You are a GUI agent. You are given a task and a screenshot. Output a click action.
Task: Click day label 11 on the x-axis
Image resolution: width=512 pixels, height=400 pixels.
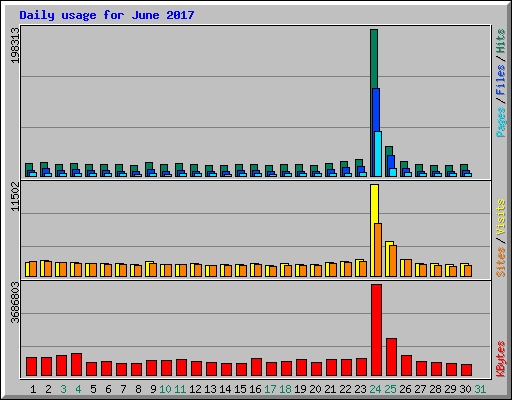pyautogui.click(x=180, y=389)
